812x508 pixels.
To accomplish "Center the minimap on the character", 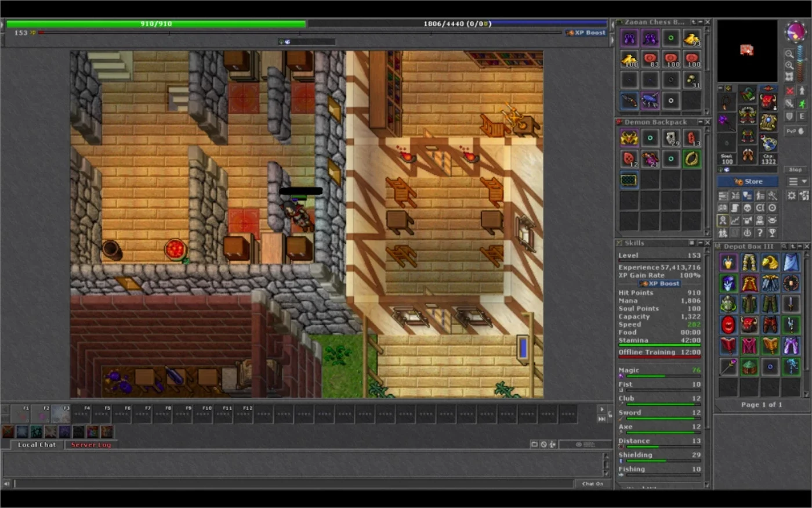I will 789,77.
